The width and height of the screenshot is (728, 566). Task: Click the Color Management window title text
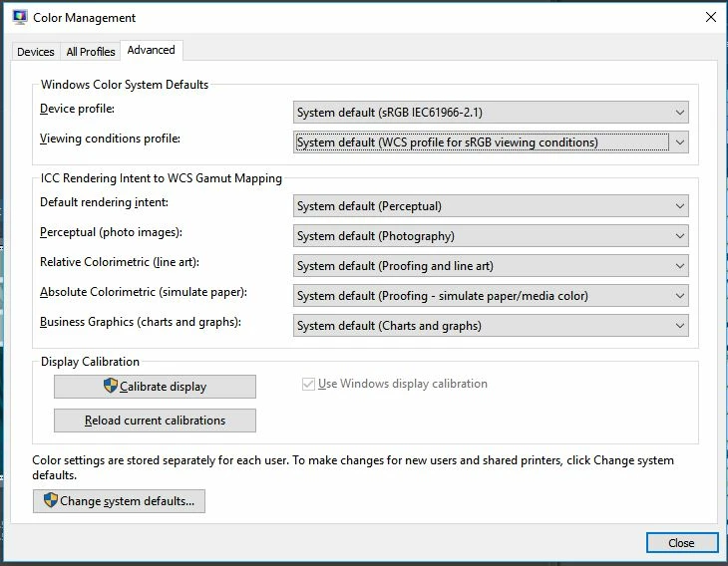pyautogui.click(x=84, y=18)
